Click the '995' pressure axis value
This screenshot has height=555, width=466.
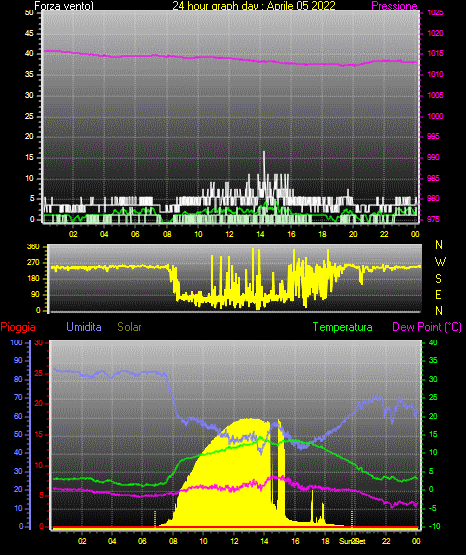(x=433, y=136)
